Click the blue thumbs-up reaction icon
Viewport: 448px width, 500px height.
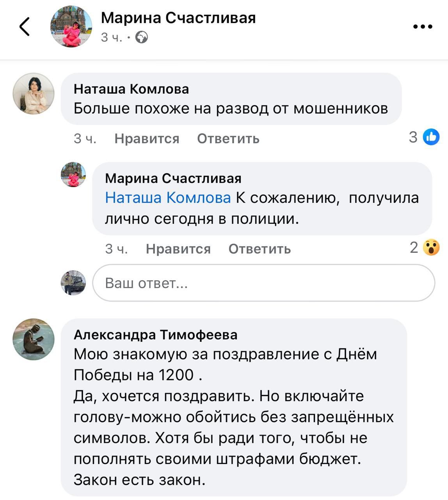431,137
